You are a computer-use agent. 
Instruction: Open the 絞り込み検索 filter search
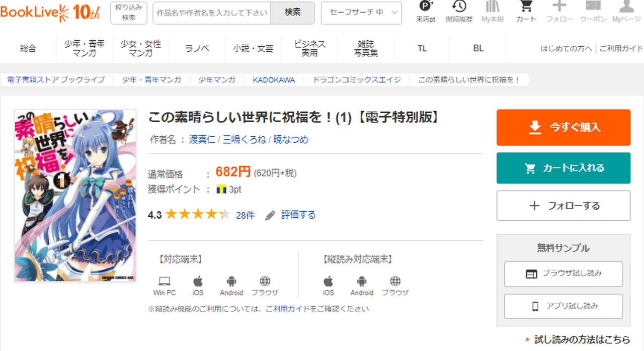[129, 13]
